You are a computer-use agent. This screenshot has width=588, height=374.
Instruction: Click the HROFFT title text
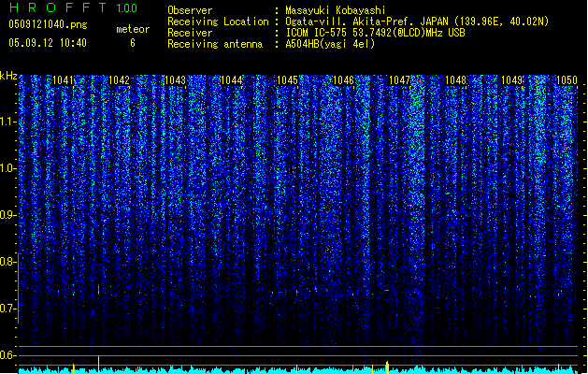(58, 7)
